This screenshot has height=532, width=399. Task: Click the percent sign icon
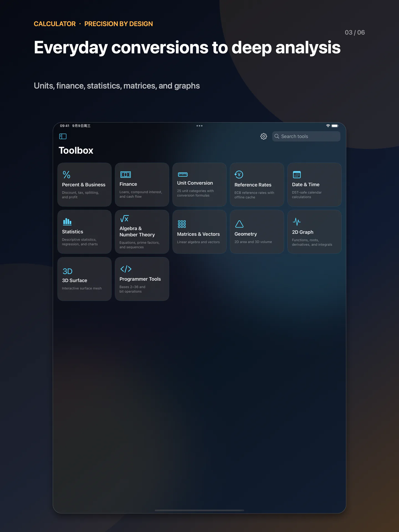66,175
